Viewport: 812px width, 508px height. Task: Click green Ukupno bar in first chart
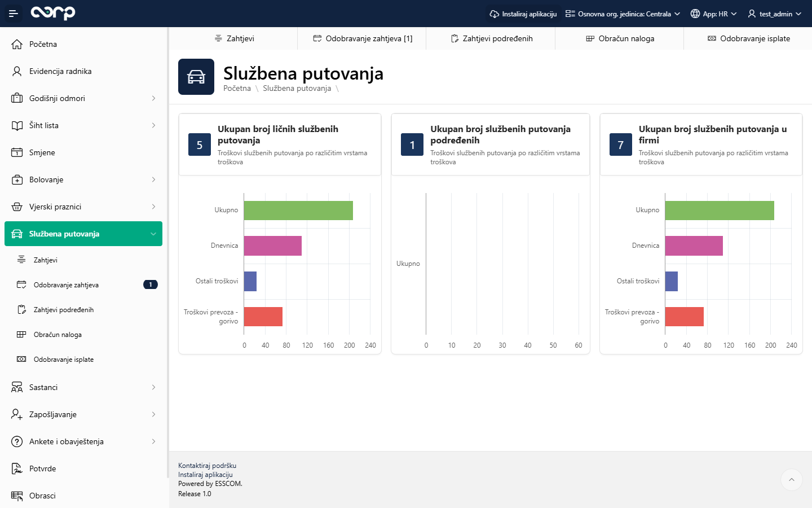[298, 211]
